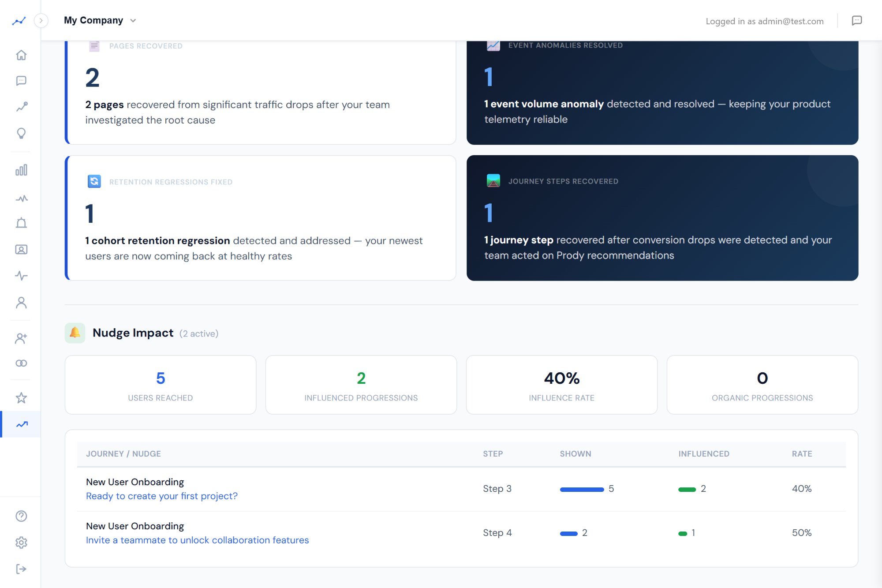The height and width of the screenshot is (588, 882).
Task: Click the '2 pages' recovered description
Action: 237,112
